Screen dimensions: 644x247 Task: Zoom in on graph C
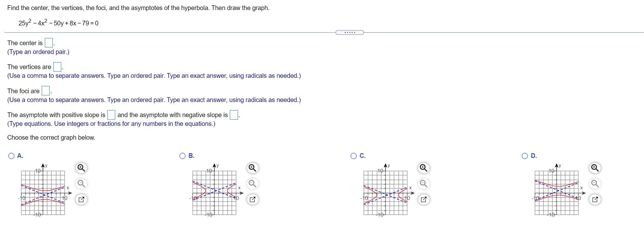coord(423,168)
